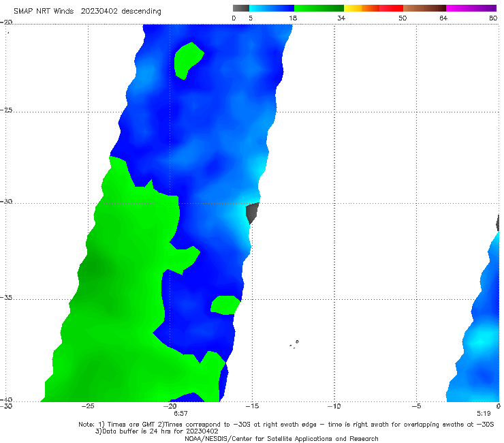Click the color bar label '80'
This screenshot has width=504, height=443.
(493, 18)
